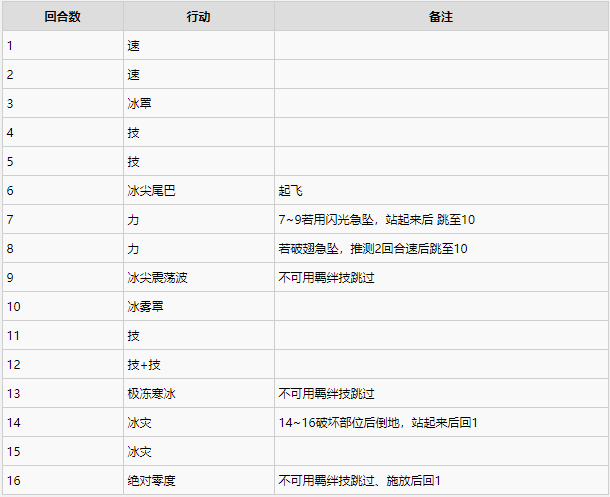Select the 速 action in round 2
610x497 pixels.
[x=133, y=75]
